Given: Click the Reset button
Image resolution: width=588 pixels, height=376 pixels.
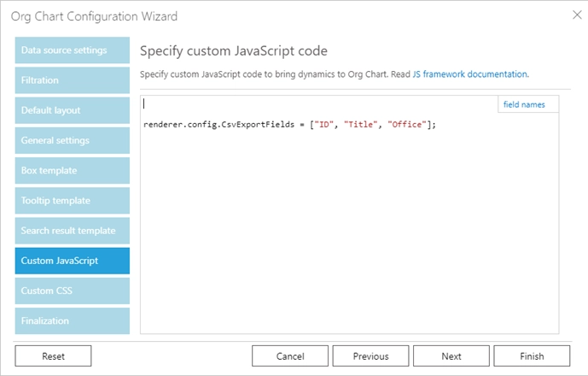Looking at the screenshot, I should 53,355.
